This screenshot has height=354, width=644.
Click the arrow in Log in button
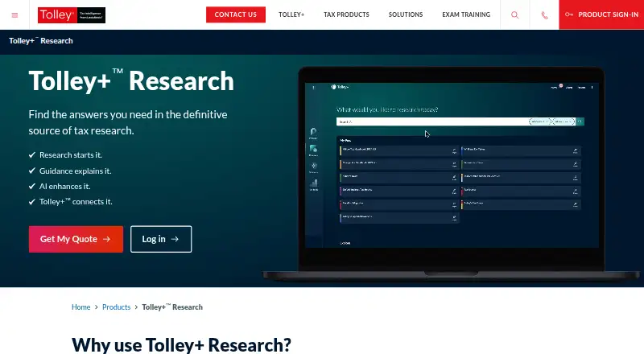[x=175, y=239]
